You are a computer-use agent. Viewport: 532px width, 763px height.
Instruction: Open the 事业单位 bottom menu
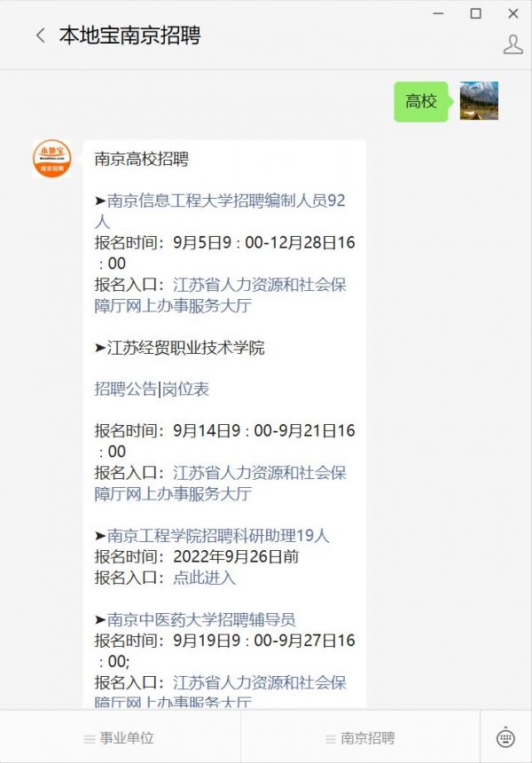pos(119,737)
